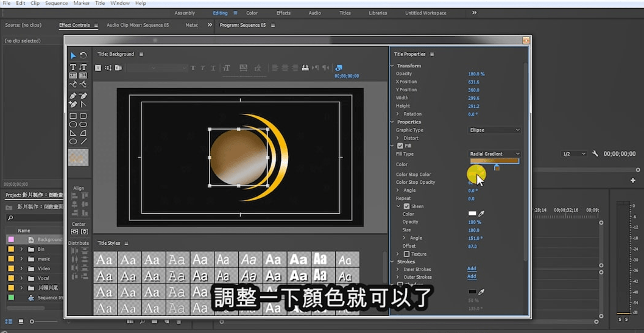Click the X Position value 631.6

coord(473,82)
